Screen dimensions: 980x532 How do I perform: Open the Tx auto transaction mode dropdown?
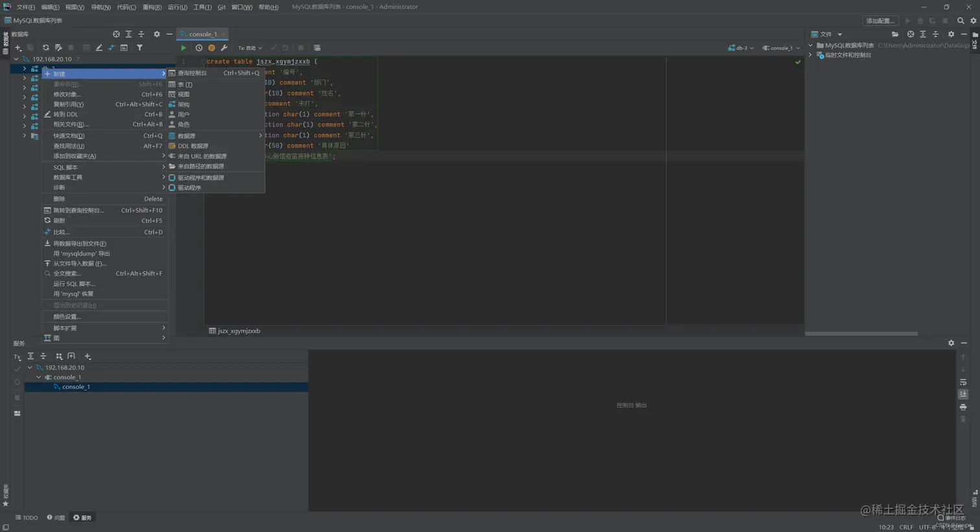250,48
